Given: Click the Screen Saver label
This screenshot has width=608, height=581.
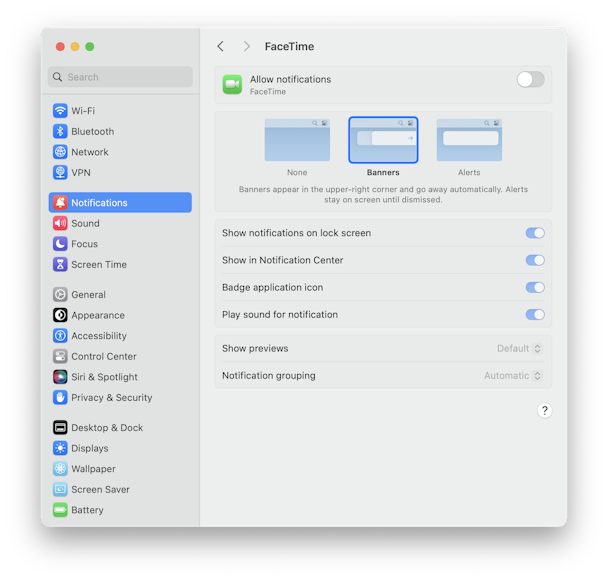Looking at the screenshot, I should coord(100,489).
